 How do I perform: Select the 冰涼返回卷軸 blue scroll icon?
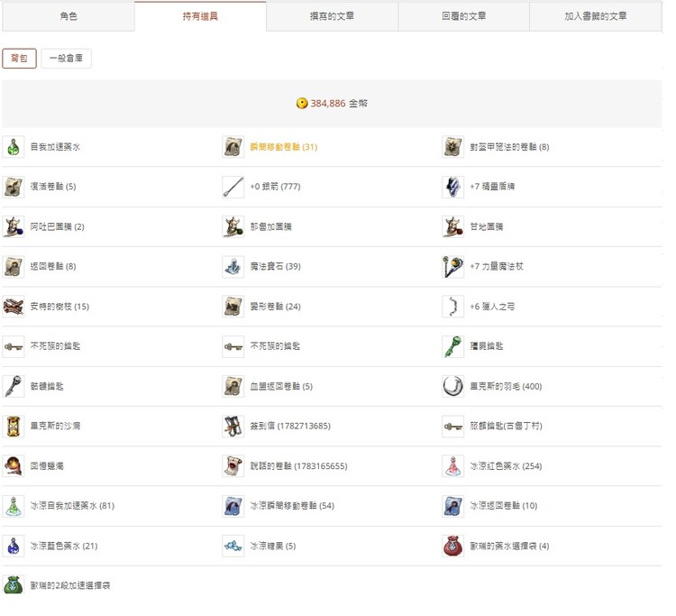point(453,506)
